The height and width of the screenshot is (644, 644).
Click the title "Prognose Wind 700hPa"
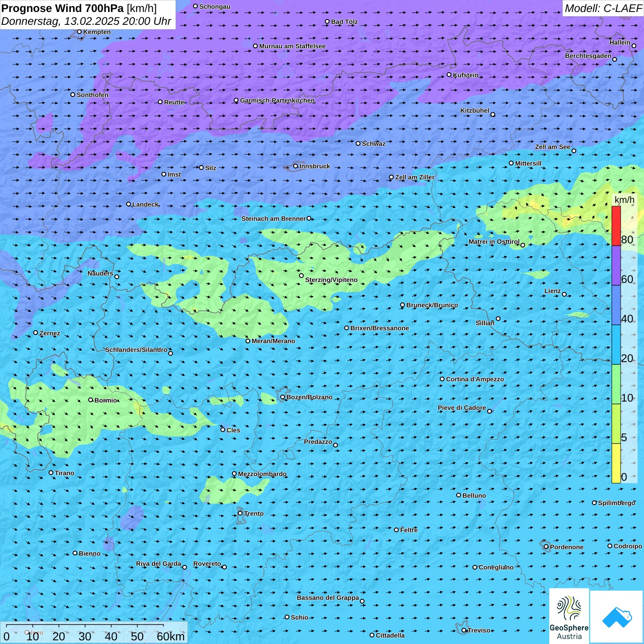click(63, 8)
